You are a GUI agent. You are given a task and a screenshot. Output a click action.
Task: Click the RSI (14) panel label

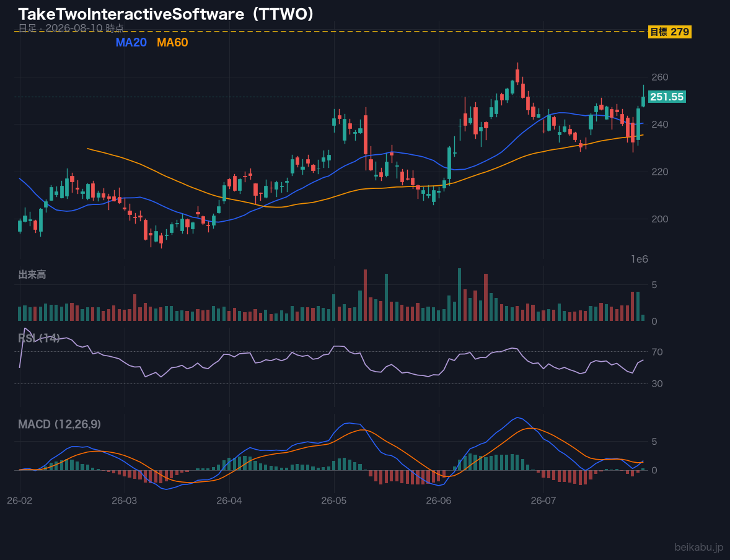(39, 338)
